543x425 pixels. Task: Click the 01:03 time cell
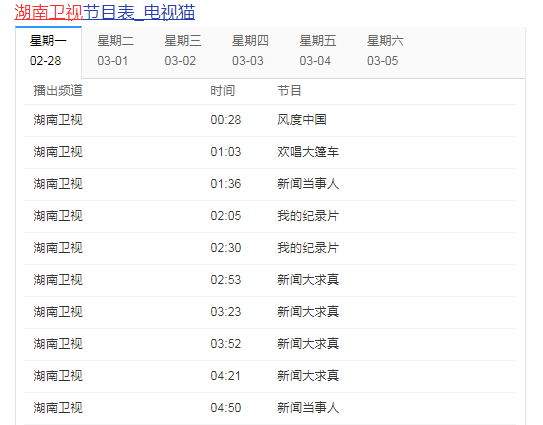(x=226, y=152)
